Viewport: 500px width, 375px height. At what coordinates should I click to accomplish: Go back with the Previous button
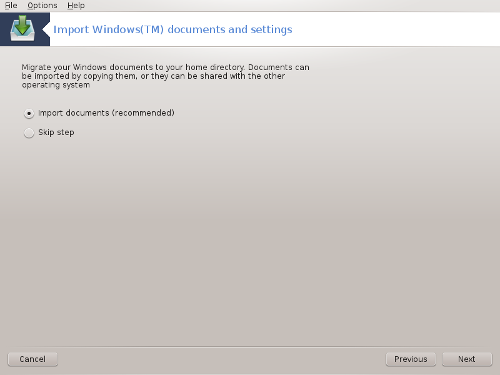pos(411,359)
